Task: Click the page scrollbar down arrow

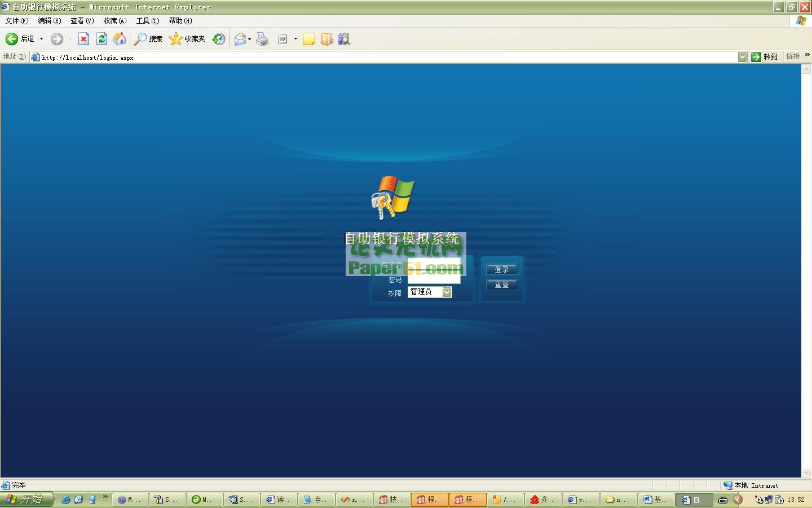Action: [x=806, y=472]
